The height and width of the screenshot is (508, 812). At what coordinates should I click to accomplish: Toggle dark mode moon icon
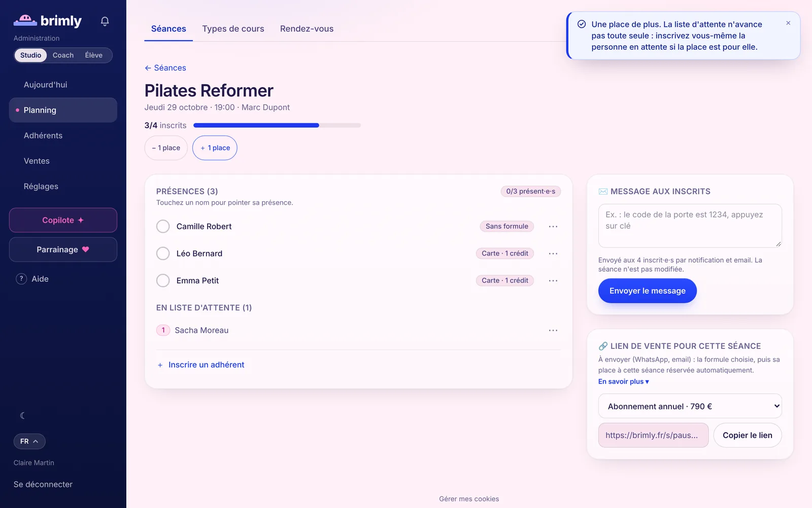[x=22, y=416]
